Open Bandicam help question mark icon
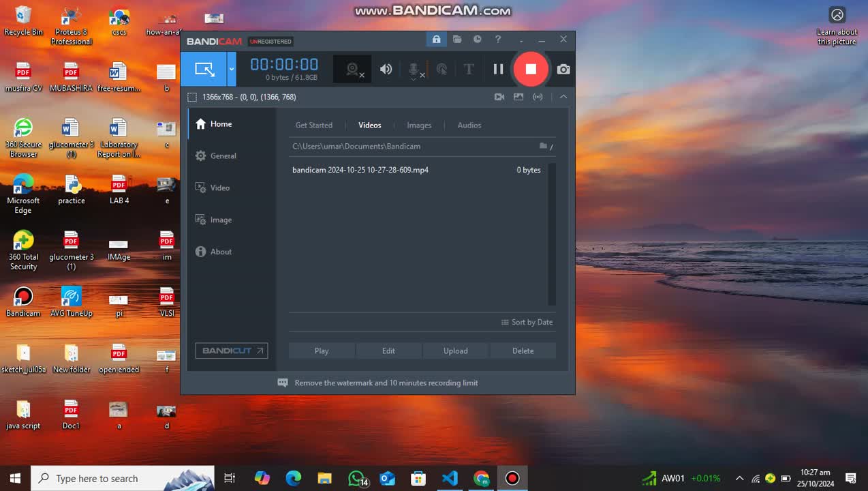 [498, 40]
